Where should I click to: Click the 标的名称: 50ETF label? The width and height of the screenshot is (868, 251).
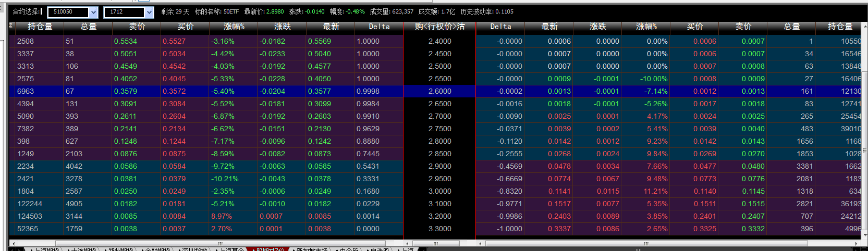click(x=217, y=11)
